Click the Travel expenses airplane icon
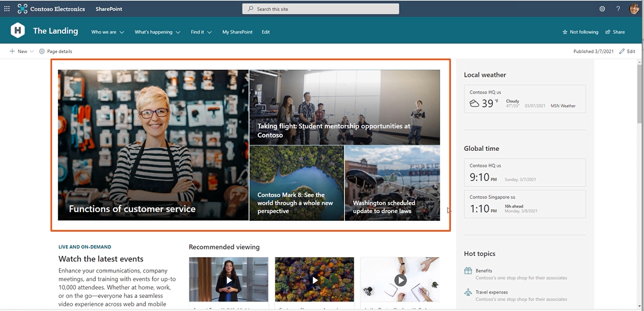This screenshot has height=311, width=644. 468,292
